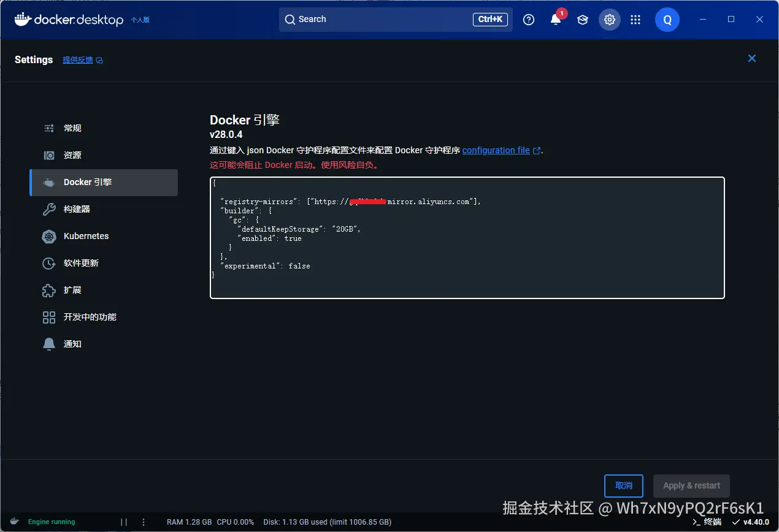Screen dimensions: 779x532
Task: Click the 取消 (Cancel) button
Action: 623,485
